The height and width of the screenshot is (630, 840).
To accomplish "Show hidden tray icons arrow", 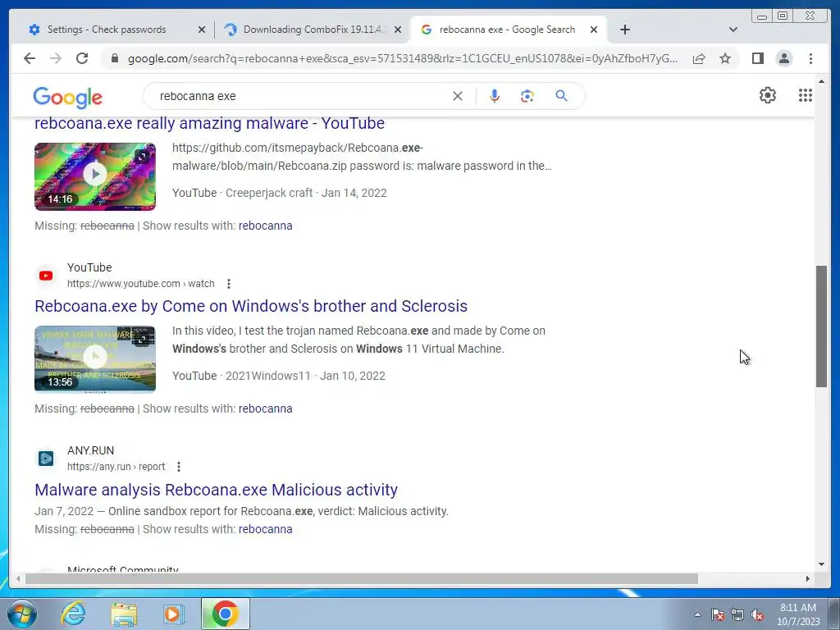I will (x=697, y=614).
